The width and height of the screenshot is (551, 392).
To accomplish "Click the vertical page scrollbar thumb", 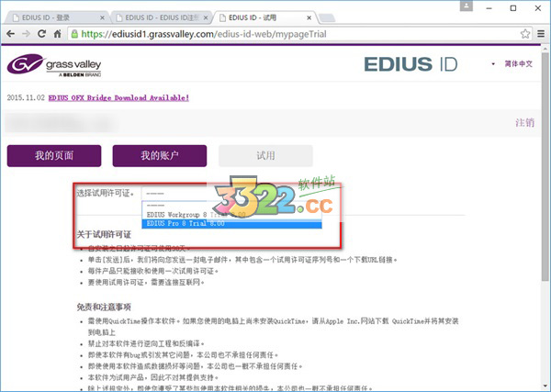I will click(545, 169).
